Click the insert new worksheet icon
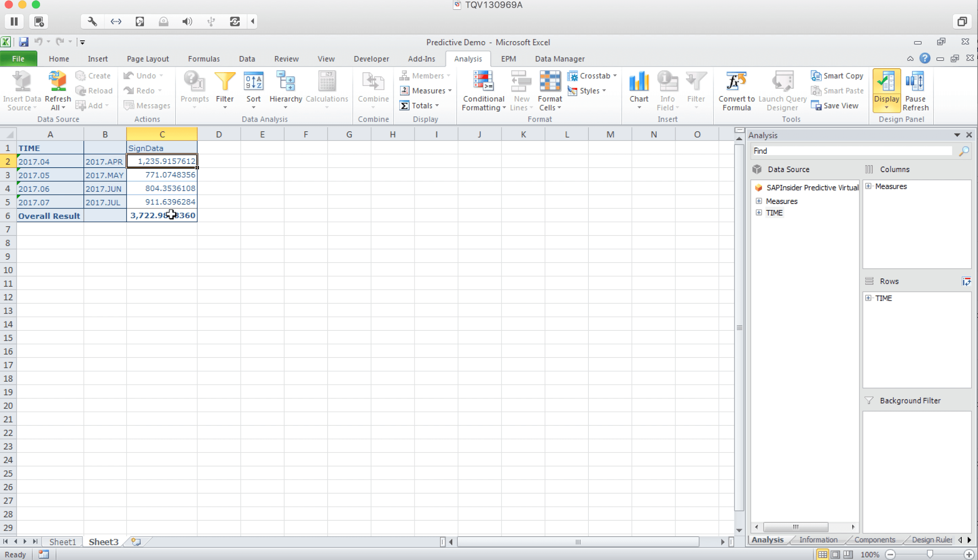The image size is (978, 560). point(135,541)
